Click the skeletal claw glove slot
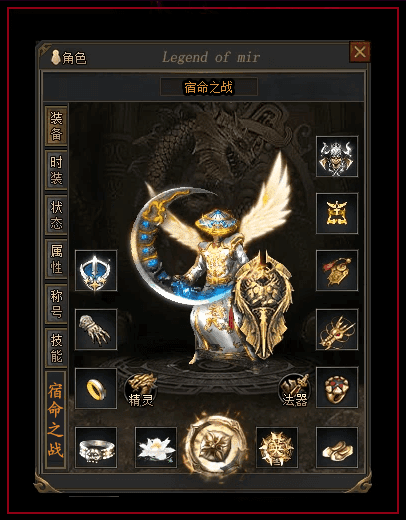Image resolution: width=406 pixels, height=520 pixels. pos(96,329)
